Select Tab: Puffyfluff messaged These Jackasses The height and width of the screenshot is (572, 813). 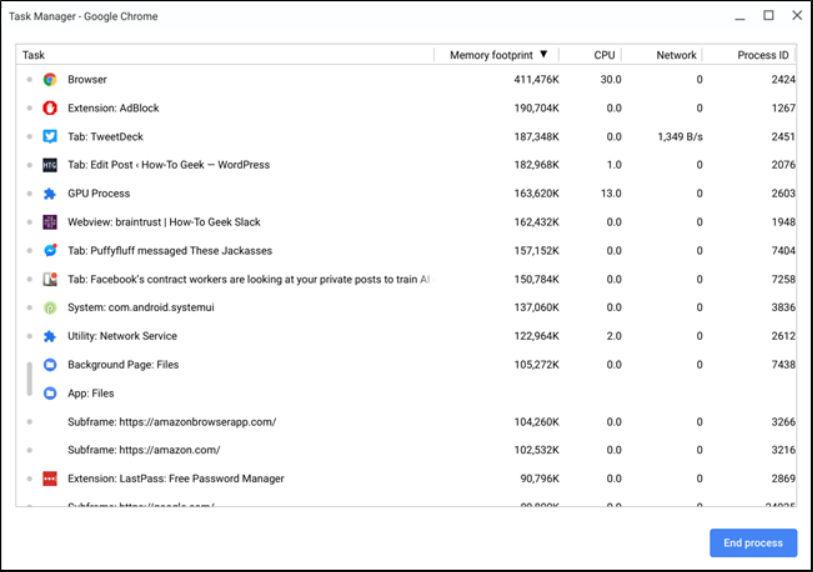tap(406, 250)
